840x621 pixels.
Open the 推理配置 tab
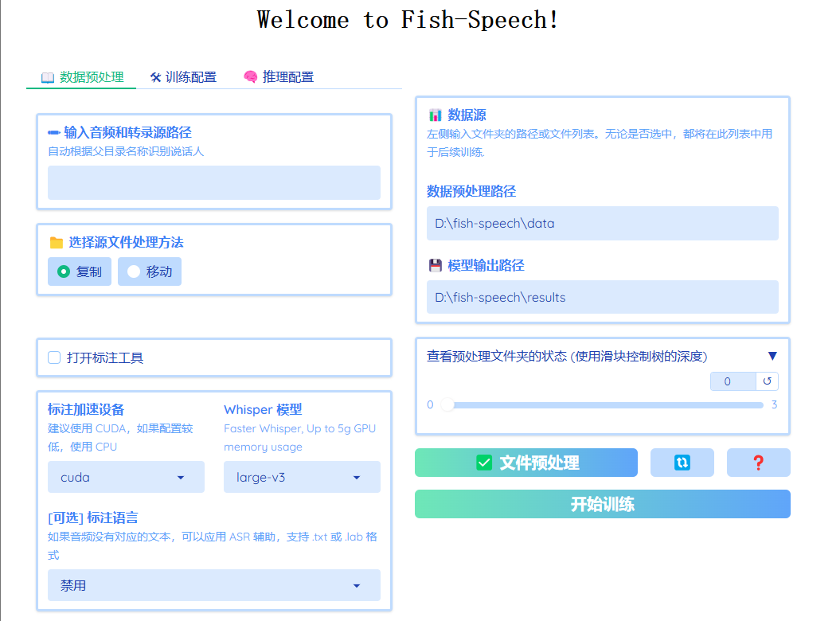point(279,77)
